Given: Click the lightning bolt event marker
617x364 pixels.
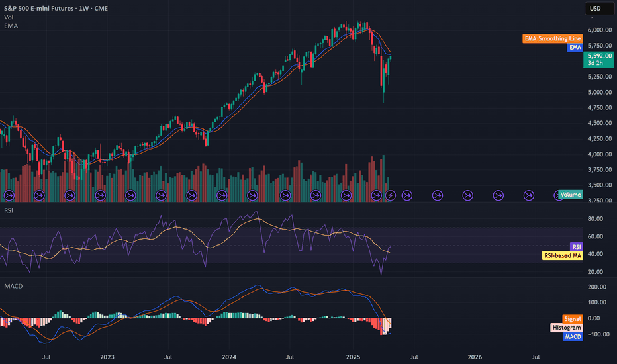Looking at the screenshot, I should pos(391,195).
